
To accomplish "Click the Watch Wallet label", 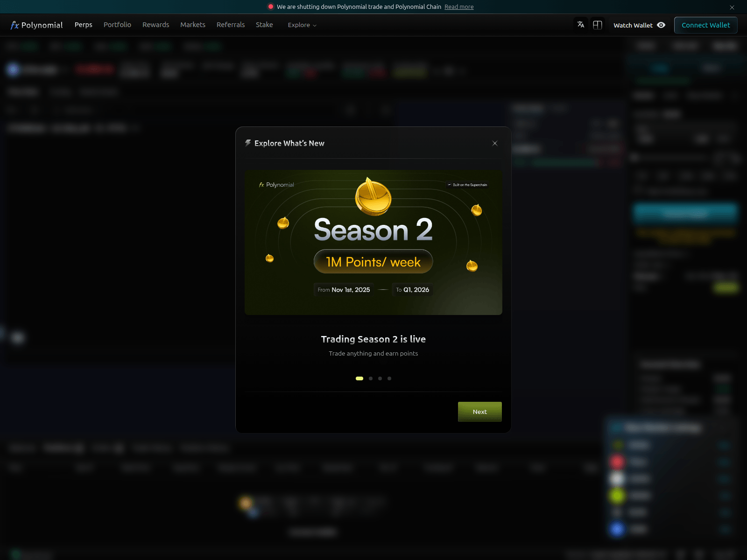I will [x=633, y=25].
